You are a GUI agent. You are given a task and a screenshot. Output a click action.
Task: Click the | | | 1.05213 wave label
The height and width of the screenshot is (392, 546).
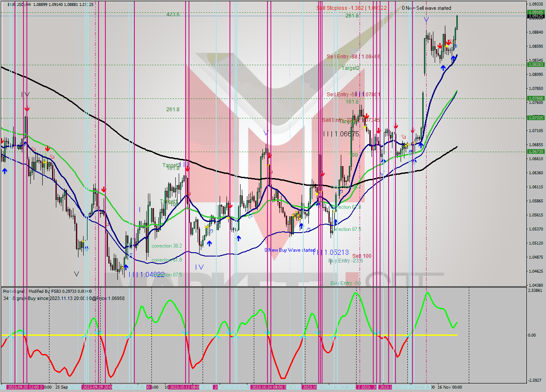tap(330, 252)
